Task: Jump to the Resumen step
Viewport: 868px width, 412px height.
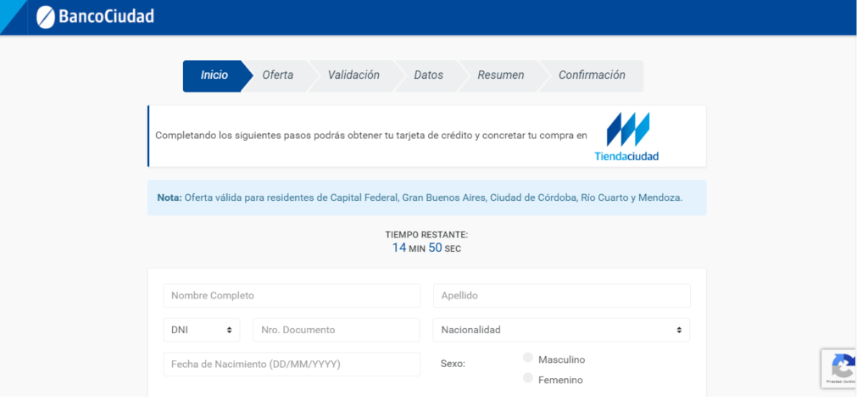Action: 500,75
